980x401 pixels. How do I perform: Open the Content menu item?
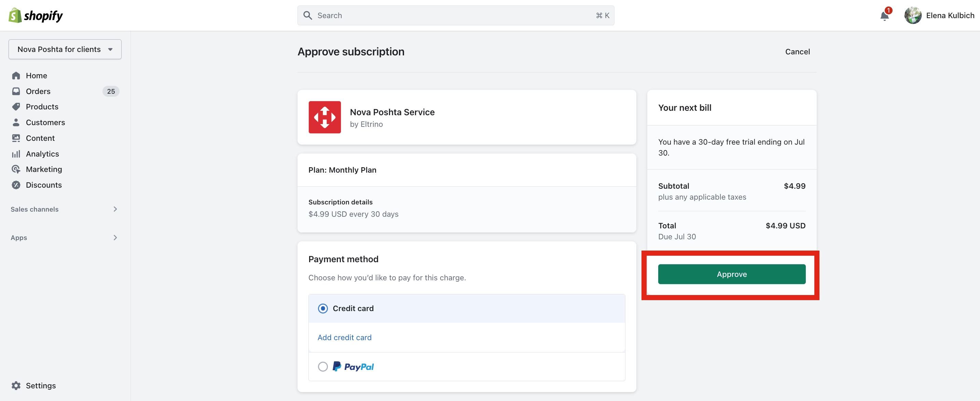click(40, 138)
